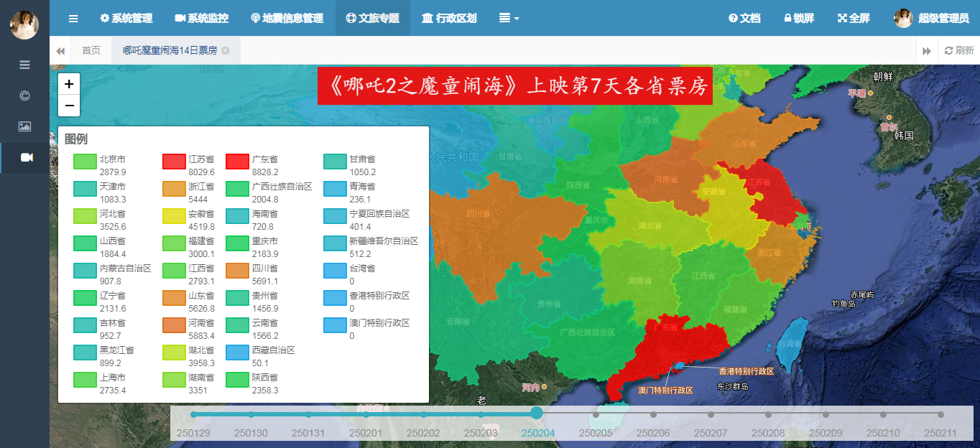This screenshot has width=980, height=448.
Task: Open 地震信息管理 menu
Action: click(287, 18)
